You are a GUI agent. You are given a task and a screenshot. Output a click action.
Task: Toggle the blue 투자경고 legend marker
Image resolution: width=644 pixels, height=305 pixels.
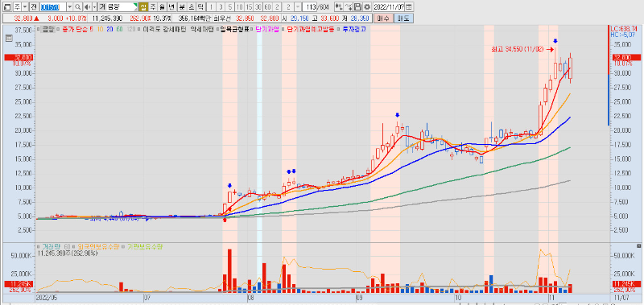pyautogui.click(x=339, y=30)
